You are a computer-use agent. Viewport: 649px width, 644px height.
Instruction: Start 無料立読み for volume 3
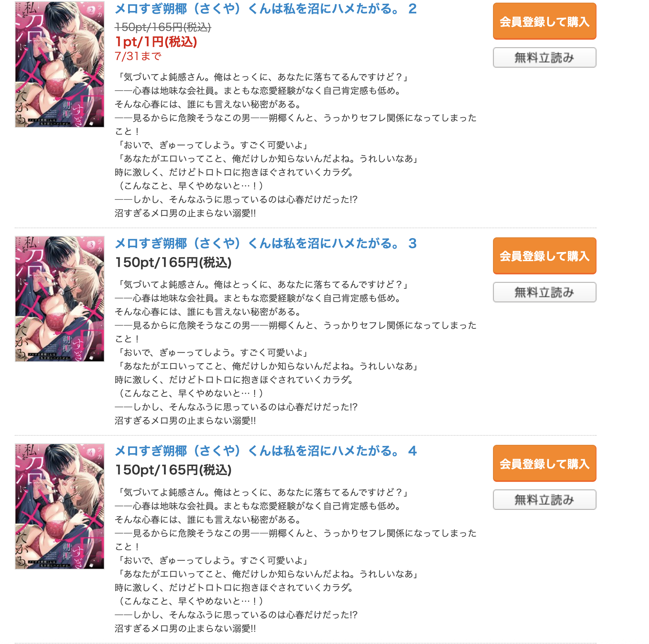tap(544, 292)
